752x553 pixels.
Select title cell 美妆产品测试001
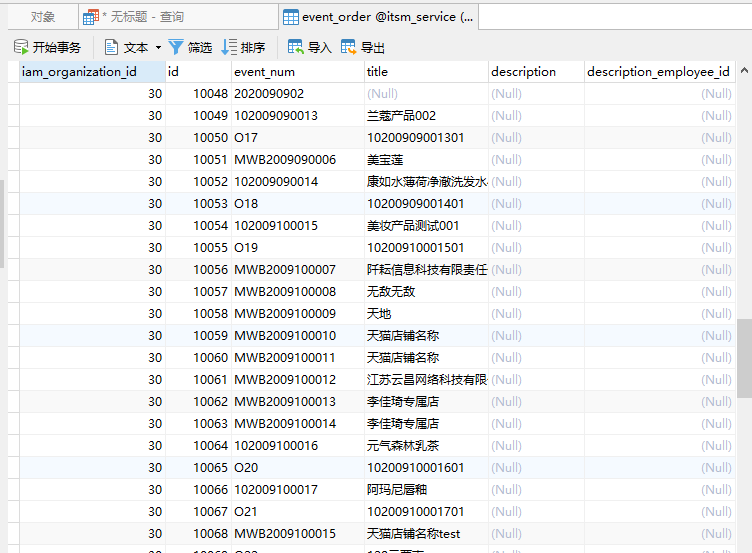point(426,225)
